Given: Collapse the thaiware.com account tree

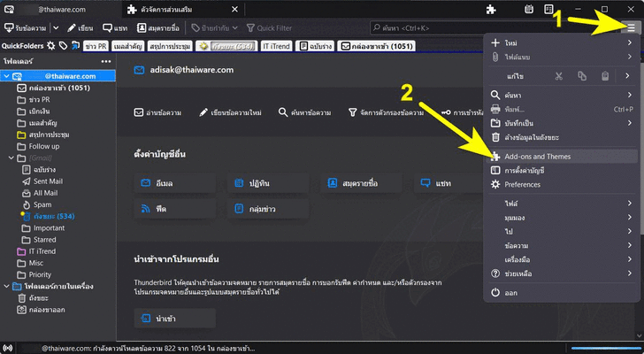Looking at the screenshot, I should click(x=6, y=76).
